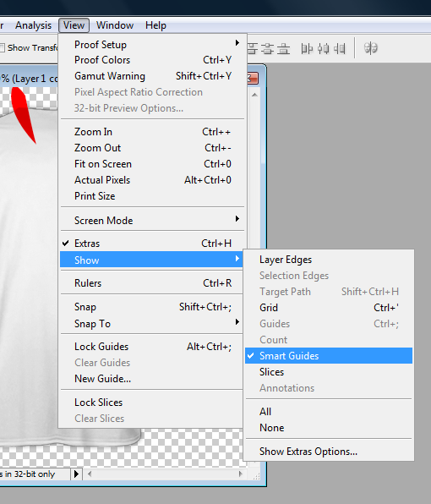The height and width of the screenshot is (504, 431).
Task: Click the Distribute bottom edges icon
Action: [283, 48]
